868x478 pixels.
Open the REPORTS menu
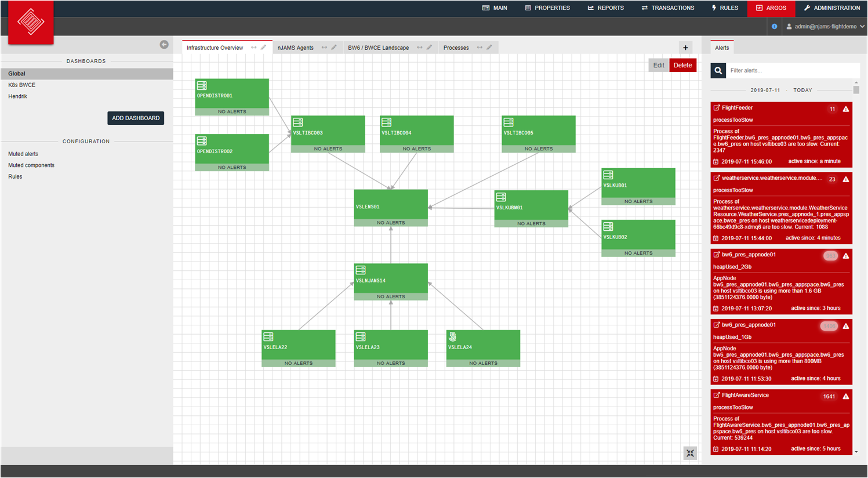click(x=605, y=8)
